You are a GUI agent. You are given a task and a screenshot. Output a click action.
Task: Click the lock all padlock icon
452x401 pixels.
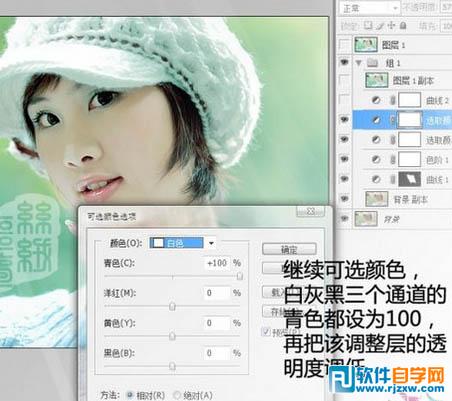pyautogui.click(x=403, y=26)
